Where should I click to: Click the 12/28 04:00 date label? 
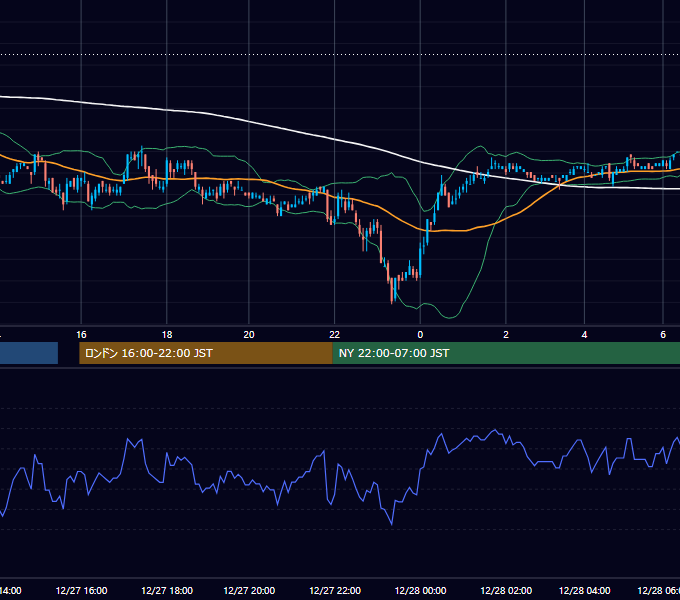coord(585,590)
